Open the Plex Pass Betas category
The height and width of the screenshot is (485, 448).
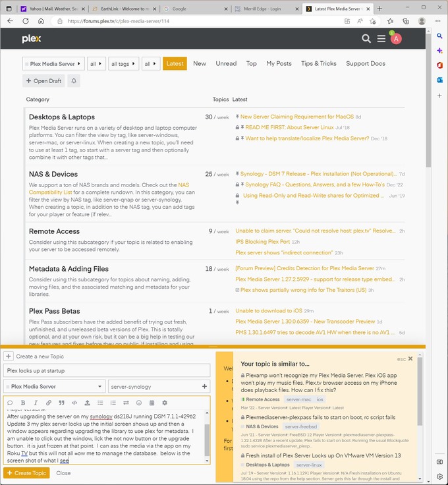coord(55,311)
